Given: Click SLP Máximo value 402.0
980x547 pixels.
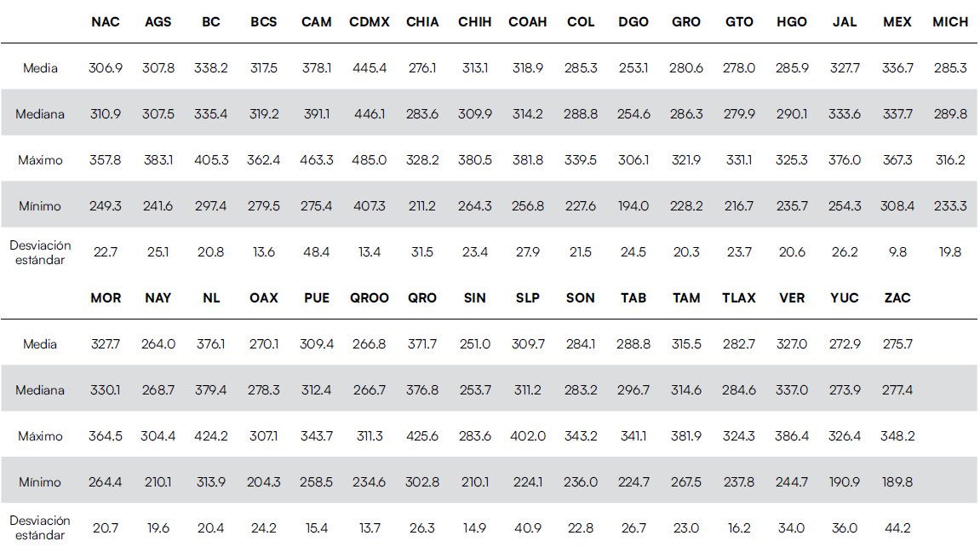Looking at the screenshot, I should pos(528,436).
